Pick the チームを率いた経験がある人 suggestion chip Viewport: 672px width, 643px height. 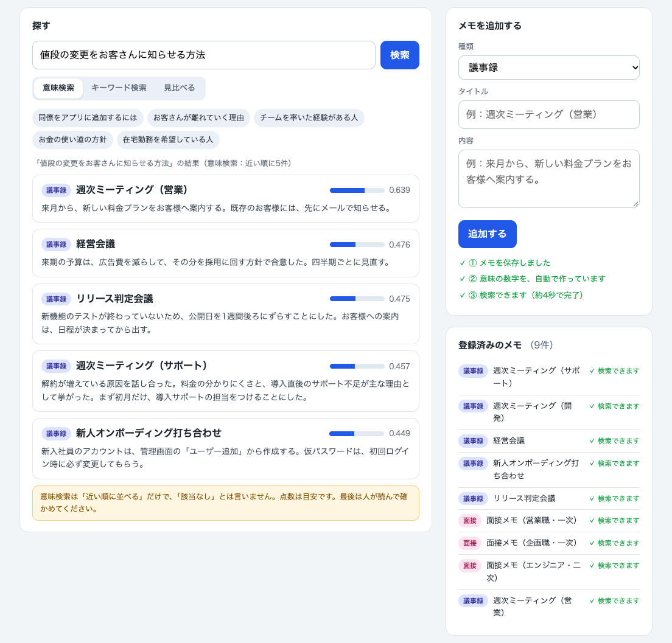tap(309, 117)
